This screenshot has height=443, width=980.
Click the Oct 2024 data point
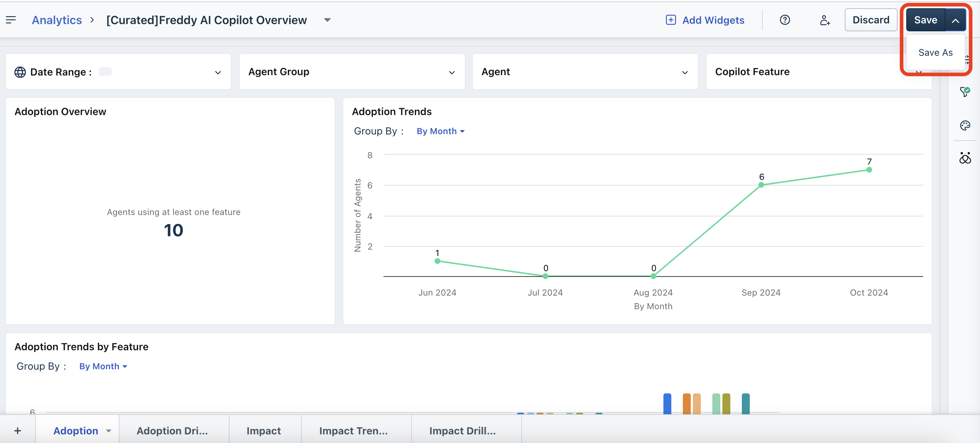coord(869,170)
